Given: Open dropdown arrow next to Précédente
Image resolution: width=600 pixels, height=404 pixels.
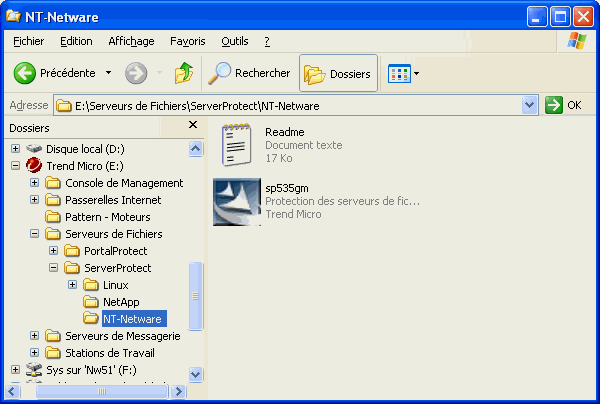Looking at the screenshot, I should [x=109, y=73].
